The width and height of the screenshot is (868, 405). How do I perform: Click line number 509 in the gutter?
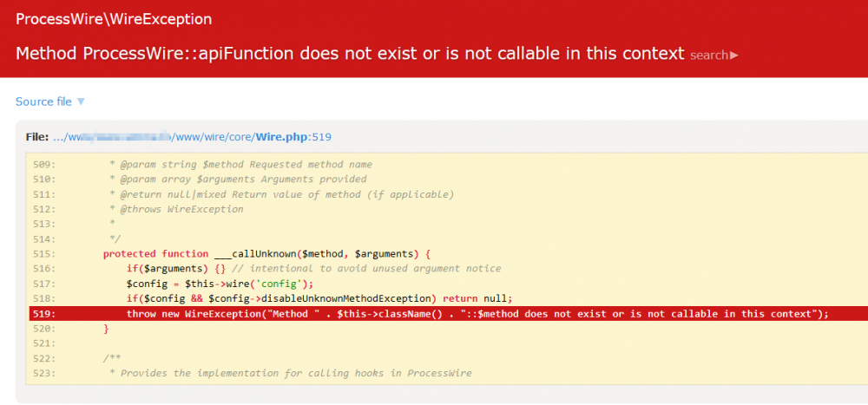(43, 164)
